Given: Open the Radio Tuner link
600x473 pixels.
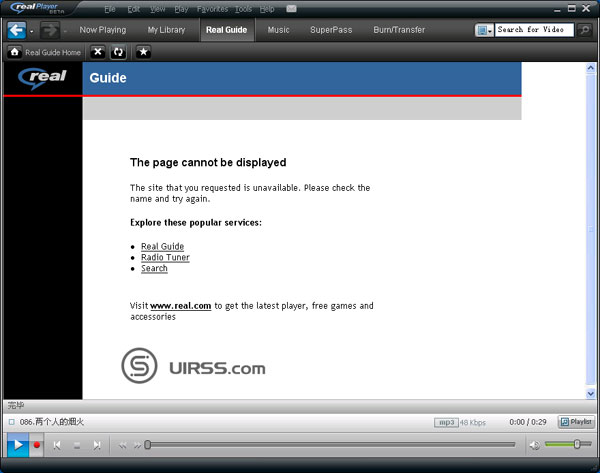Looking at the screenshot, I should pos(165,258).
